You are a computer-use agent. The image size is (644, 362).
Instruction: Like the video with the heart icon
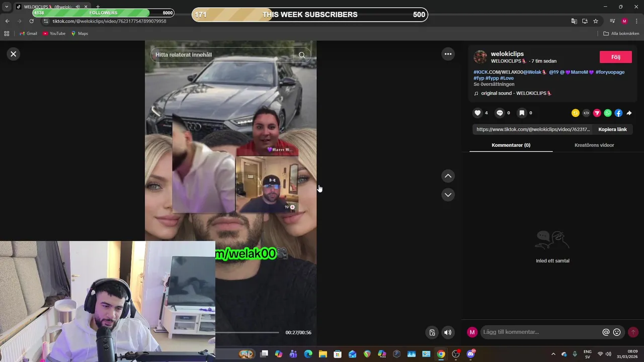478,113
